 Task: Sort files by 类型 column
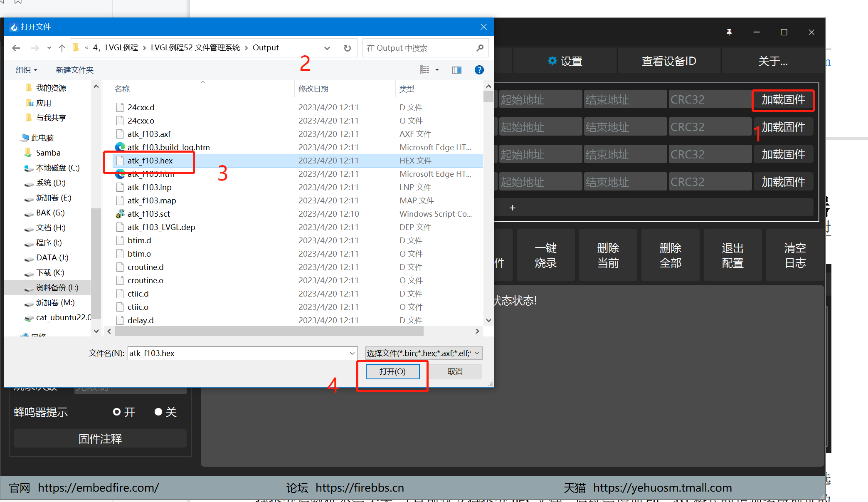tap(407, 89)
